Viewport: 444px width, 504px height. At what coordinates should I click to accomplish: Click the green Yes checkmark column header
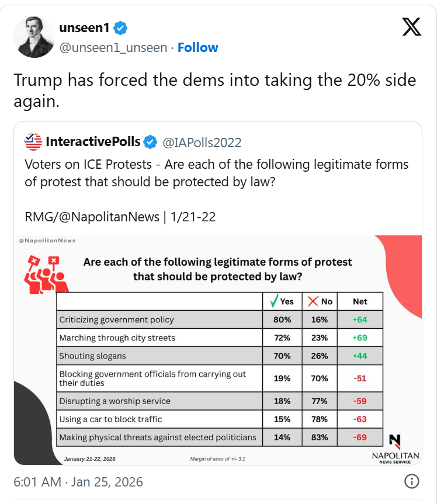pos(282,301)
